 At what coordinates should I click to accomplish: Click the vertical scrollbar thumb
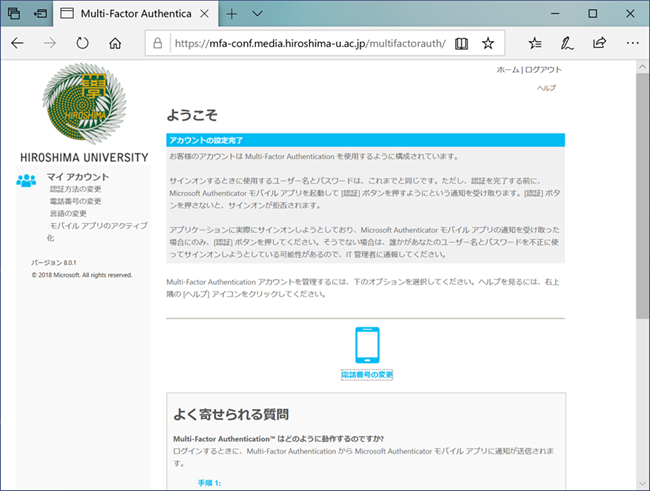(x=642, y=196)
